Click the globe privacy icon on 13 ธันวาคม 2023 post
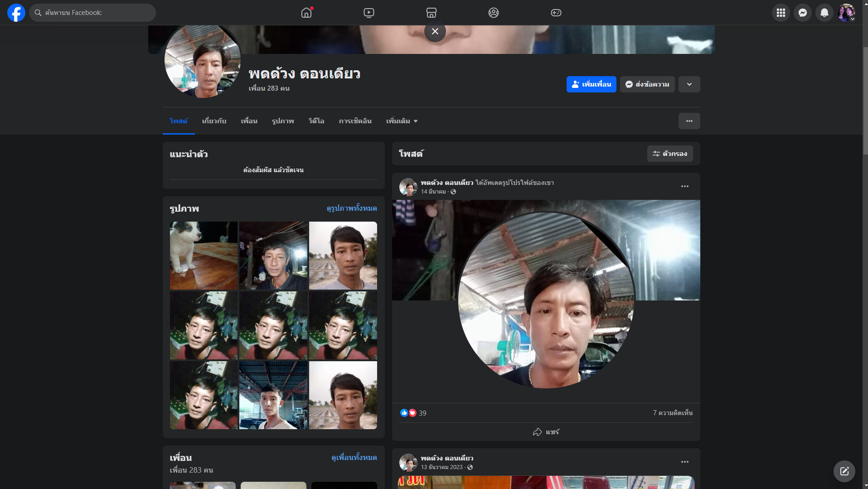Screen dimensions: 868x489 click(470, 467)
